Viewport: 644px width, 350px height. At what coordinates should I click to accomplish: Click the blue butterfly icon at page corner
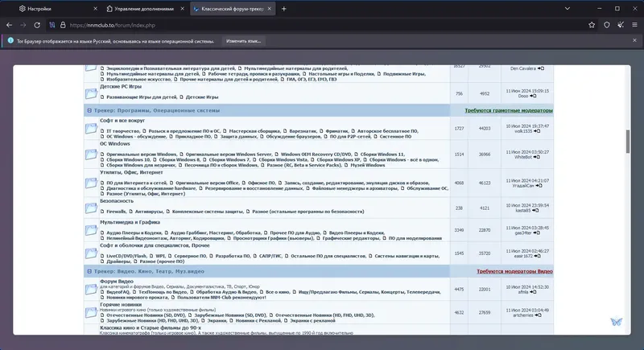click(x=616, y=322)
